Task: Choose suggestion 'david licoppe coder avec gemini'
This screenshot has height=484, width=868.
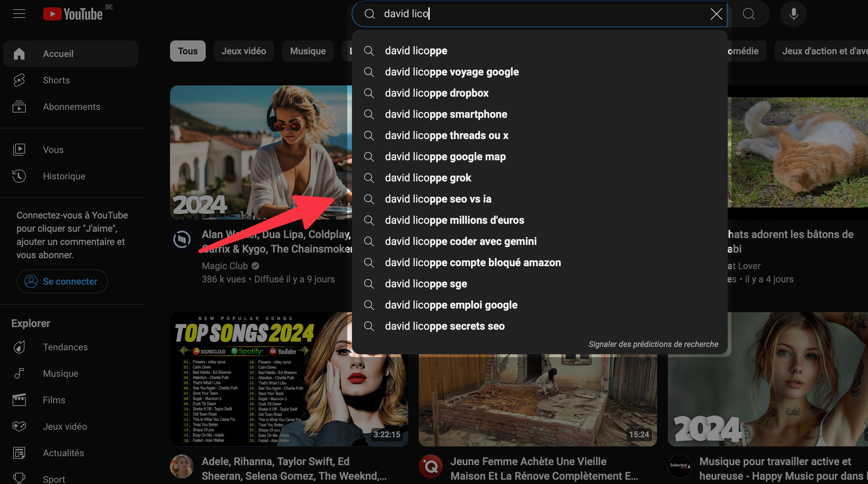Action: [539, 241]
